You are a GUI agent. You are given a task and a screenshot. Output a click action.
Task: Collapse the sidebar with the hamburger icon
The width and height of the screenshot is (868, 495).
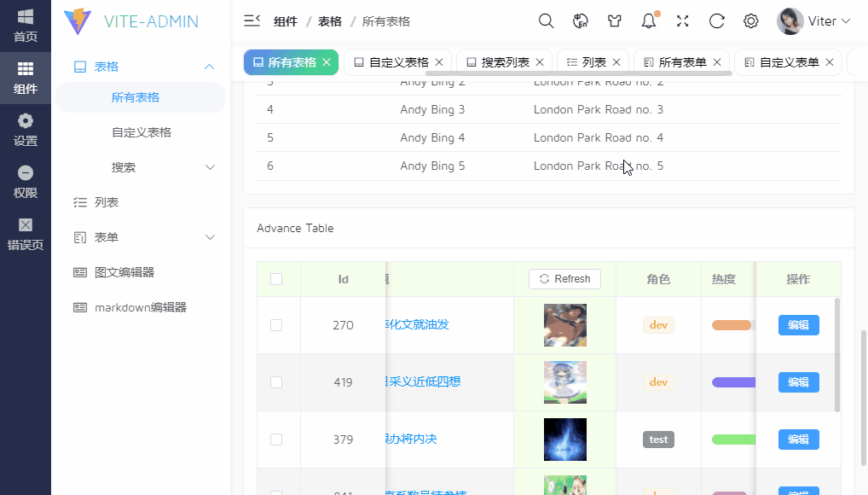pyautogui.click(x=250, y=20)
